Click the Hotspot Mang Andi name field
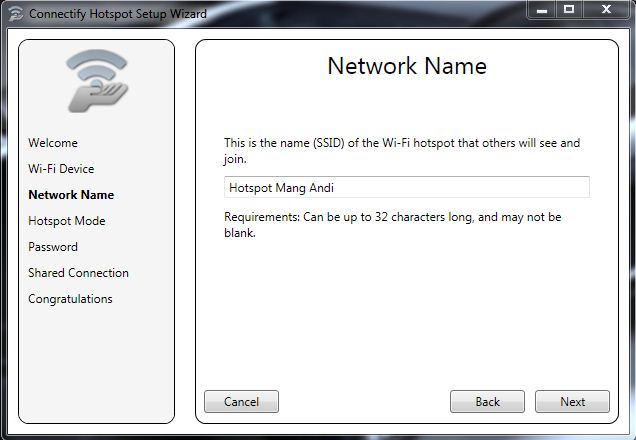This screenshot has width=636, height=440. click(x=407, y=187)
